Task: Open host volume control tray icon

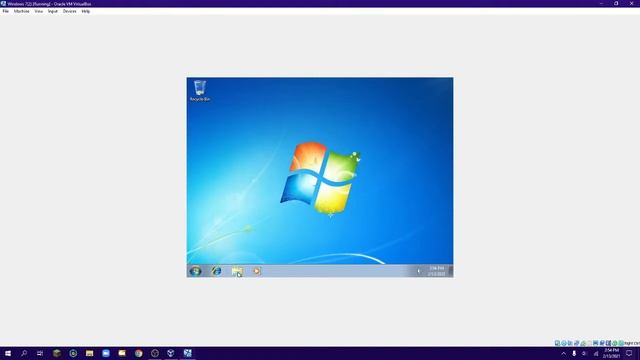Action: (x=584, y=353)
